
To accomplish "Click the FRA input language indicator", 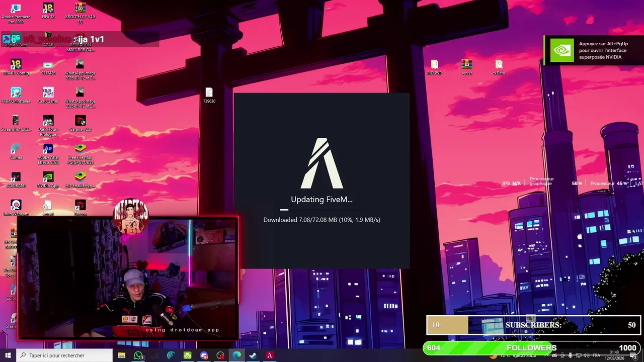I will pos(596,355).
